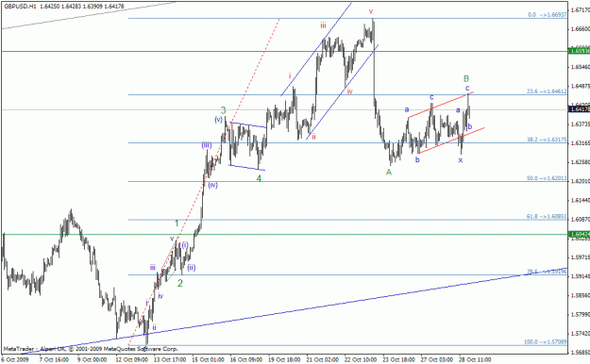Click the '6 Oct 2009' date label
The height and width of the screenshot is (364, 590).
tap(15, 360)
